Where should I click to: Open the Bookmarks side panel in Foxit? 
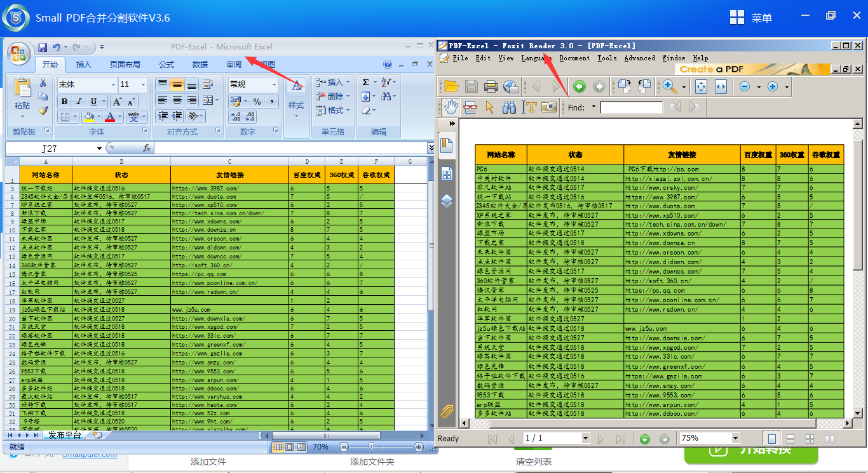coord(447,145)
